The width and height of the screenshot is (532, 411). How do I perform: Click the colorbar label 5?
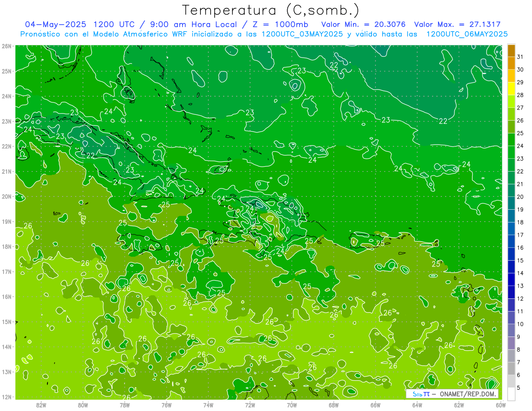[519, 388]
